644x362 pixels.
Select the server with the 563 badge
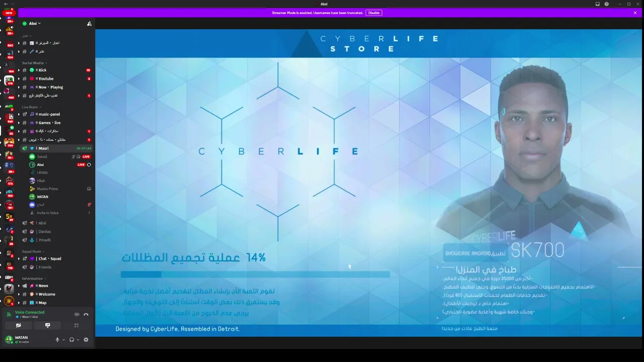point(9,42)
